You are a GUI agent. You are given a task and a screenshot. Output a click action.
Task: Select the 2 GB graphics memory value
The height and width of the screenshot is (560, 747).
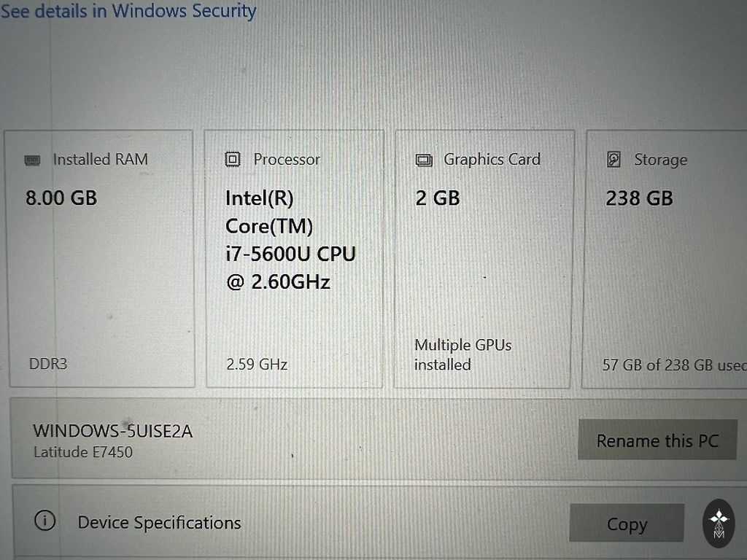click(x=438, y=198)
